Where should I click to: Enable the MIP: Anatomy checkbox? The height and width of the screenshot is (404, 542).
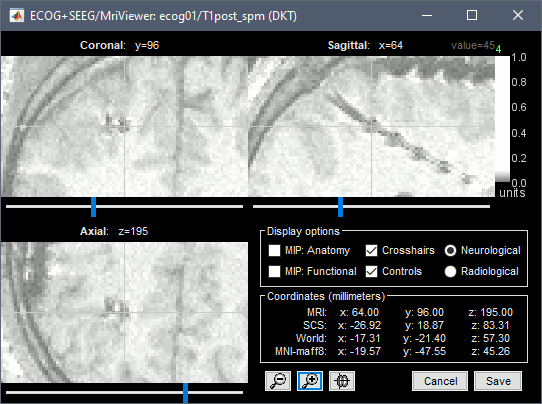coord(274,250)
